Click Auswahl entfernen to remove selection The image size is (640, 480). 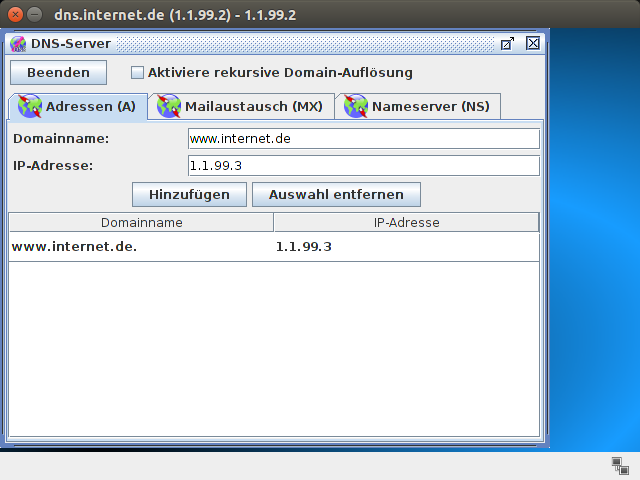coord(336,194)
